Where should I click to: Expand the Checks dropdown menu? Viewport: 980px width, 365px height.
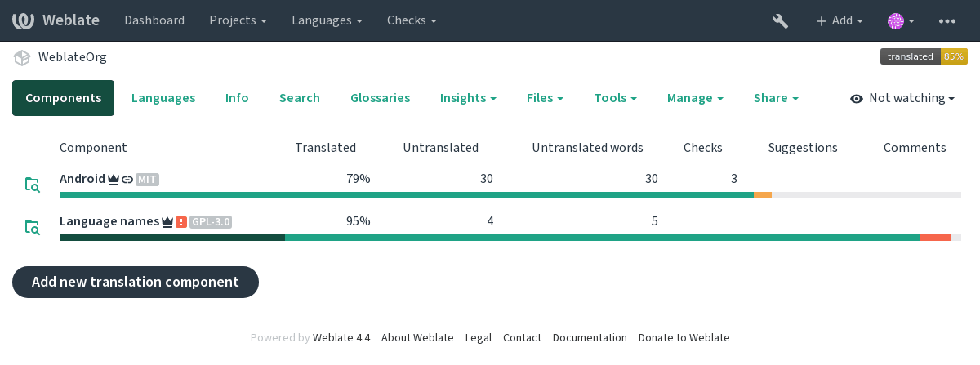(x=412, y=20)
